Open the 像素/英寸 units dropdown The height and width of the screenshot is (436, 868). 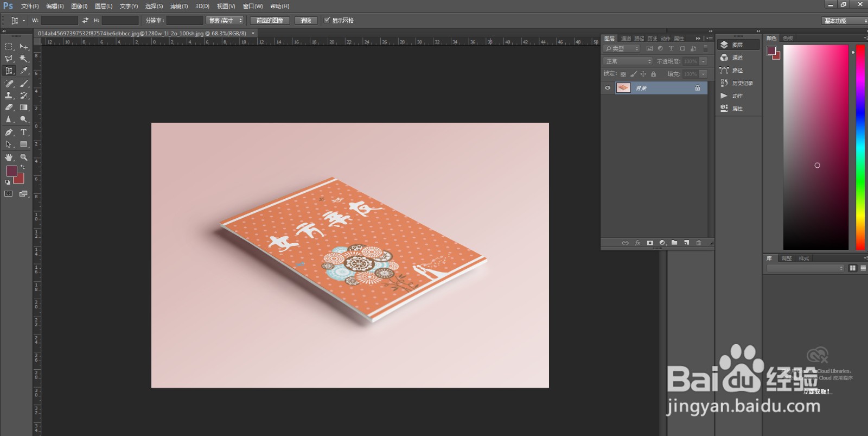225,21
